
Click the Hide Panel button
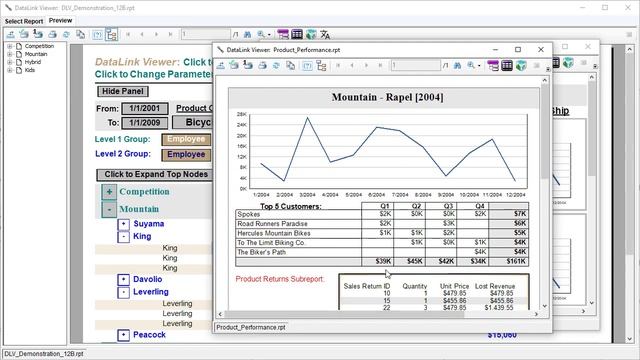pos(122,91)
